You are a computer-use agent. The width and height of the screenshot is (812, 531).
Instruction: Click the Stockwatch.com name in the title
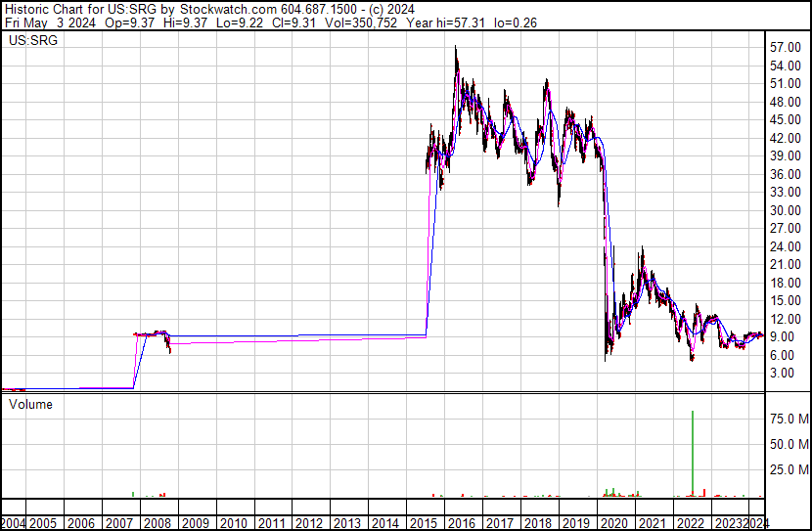click(x=229, y=10)
